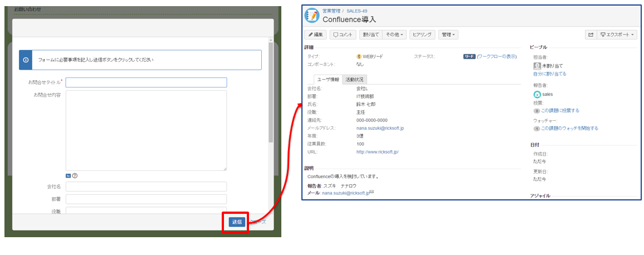Click この課題のウォッチを開始する link
Image resolution: width=644 pixels, height=255 pixels.
tap(570, 128)
